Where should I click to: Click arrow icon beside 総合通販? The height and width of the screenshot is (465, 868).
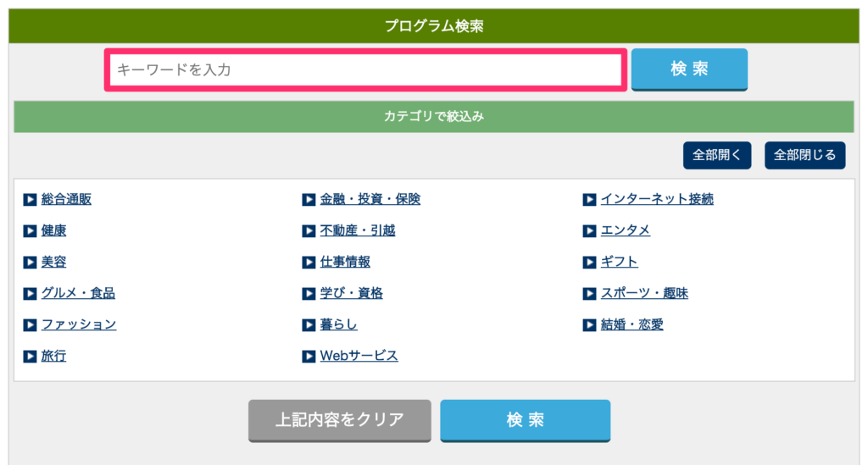coord(30,200)
